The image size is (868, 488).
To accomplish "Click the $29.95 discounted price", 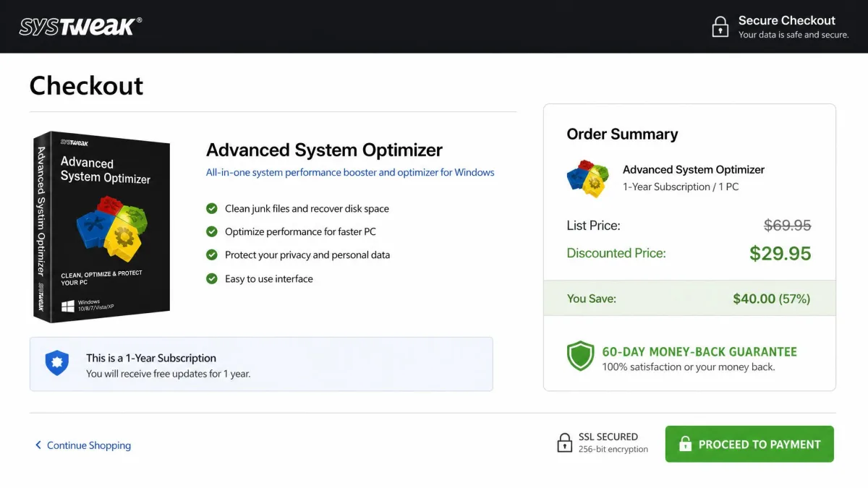I will (x=780, y=253).
